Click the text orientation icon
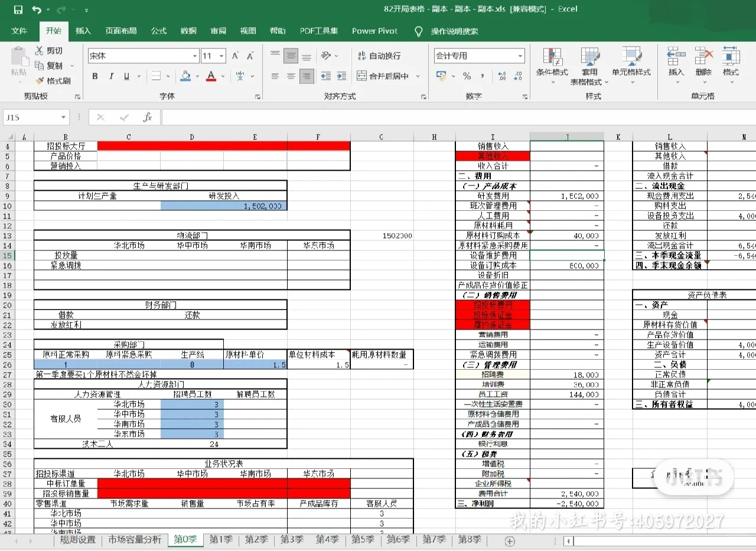The width and height of the screenshot is (756, 551). click(325, 56)
